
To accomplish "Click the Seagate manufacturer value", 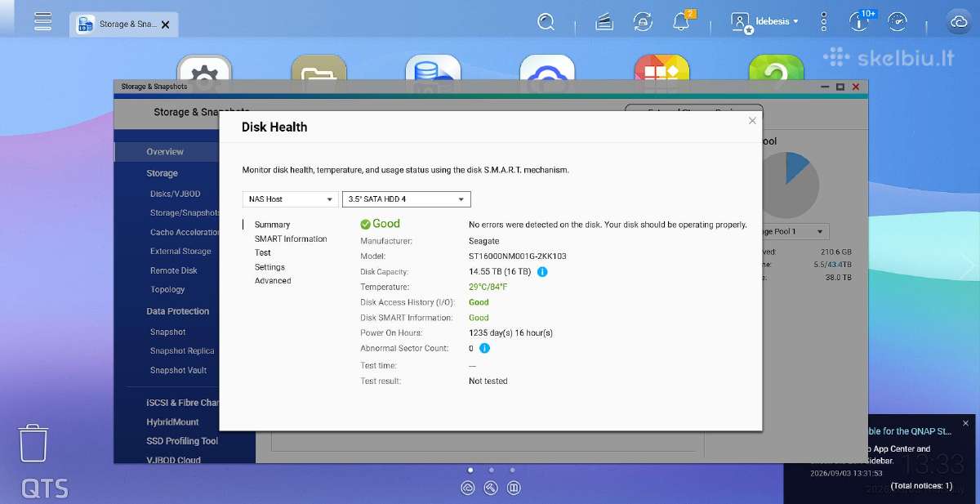I will 483,241.
